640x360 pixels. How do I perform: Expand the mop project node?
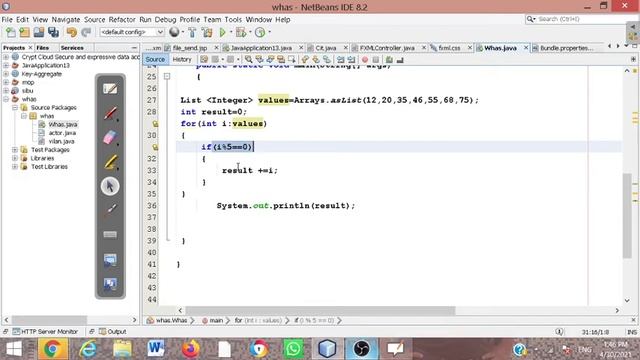click(6, 82)
